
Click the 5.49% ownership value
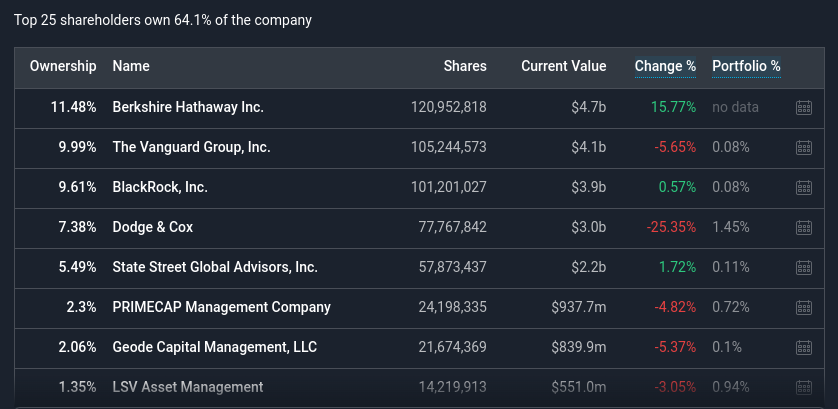[x=77, y=267]
